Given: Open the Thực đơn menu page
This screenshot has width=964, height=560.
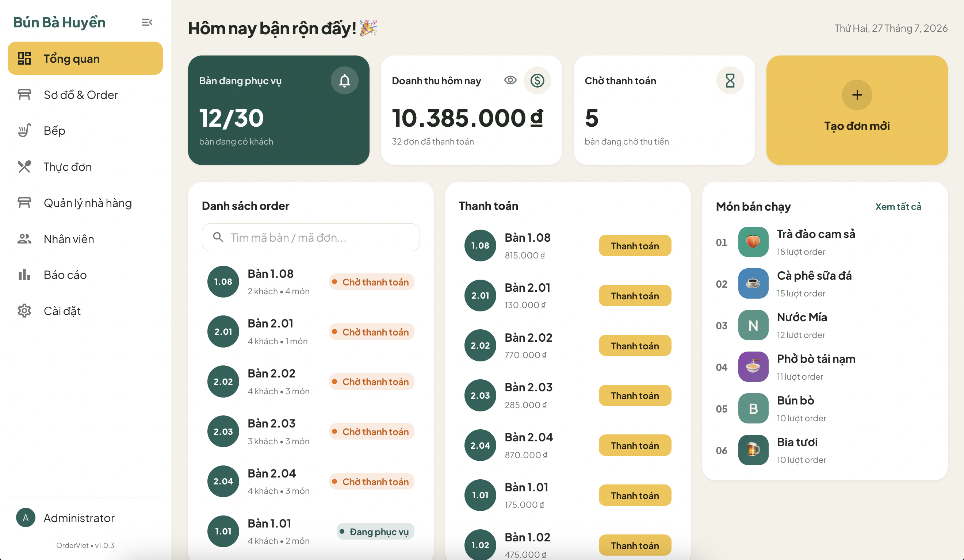Looking at the screenshot, I should point(85,167).
